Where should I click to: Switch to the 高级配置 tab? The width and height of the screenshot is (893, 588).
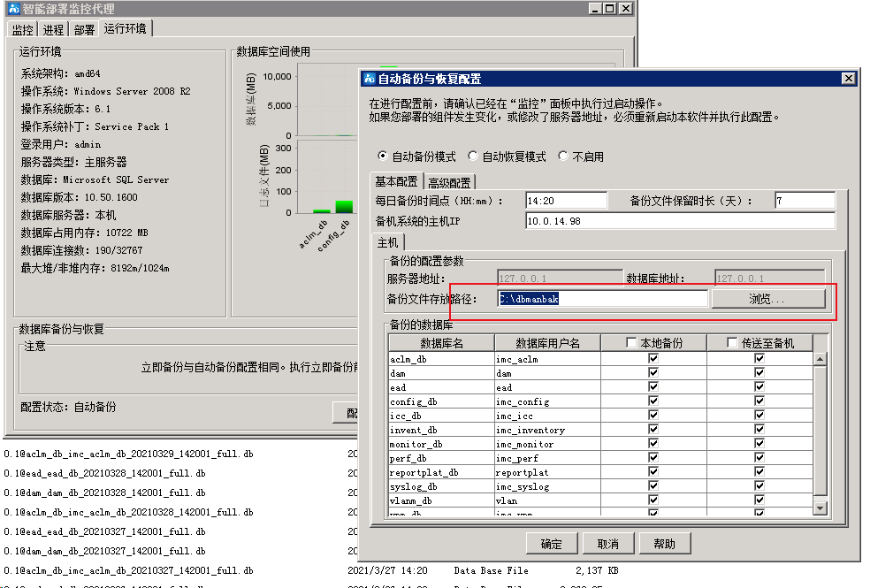coord(449,182)
